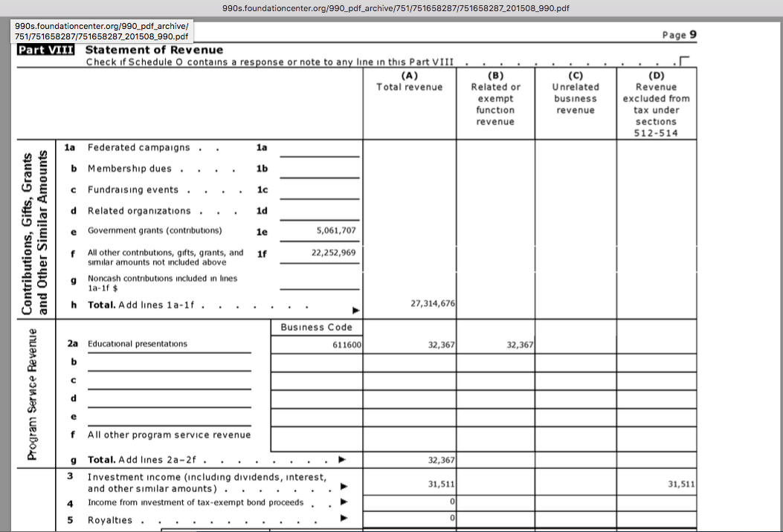The width and height of the screenshot is (783, 532).
Task: Click the arrow on the Royalties line
Action: 344,520
